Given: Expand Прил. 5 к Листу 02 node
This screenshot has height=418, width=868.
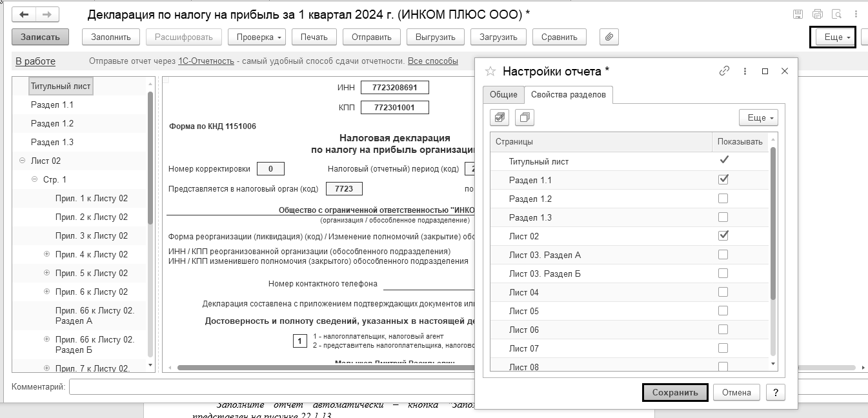Looking at the screenshot, I should coord(46,273).
